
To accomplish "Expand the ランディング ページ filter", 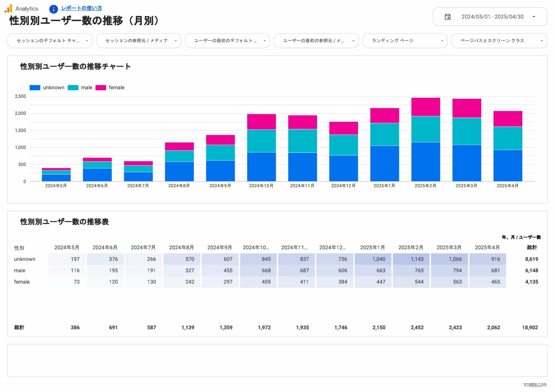I will [405, 41].
